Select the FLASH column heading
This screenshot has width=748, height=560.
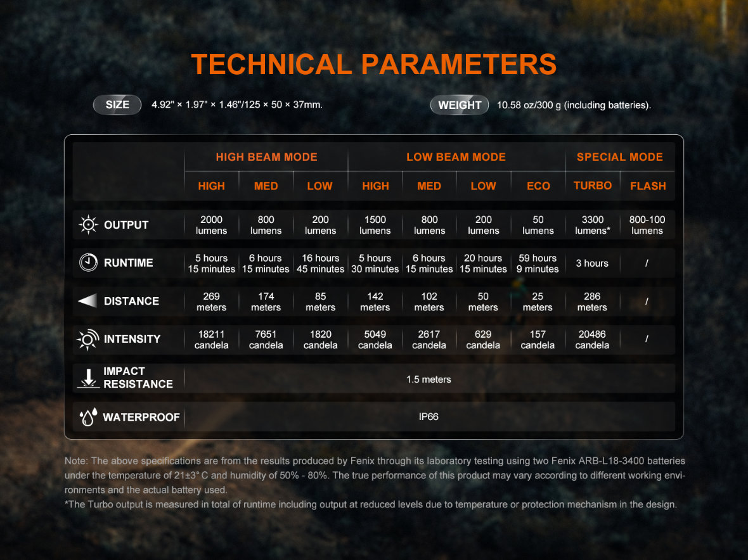tap(648, 186)
